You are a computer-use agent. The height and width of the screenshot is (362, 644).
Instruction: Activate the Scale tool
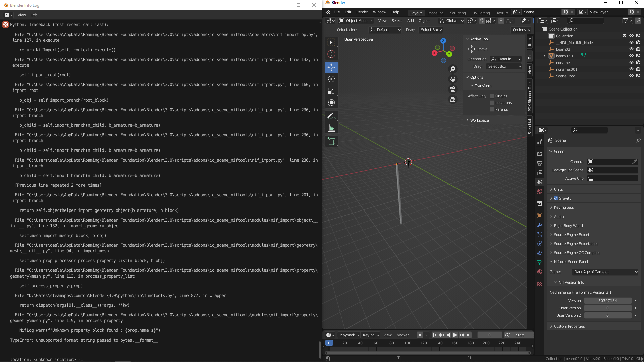coord(331,91)
